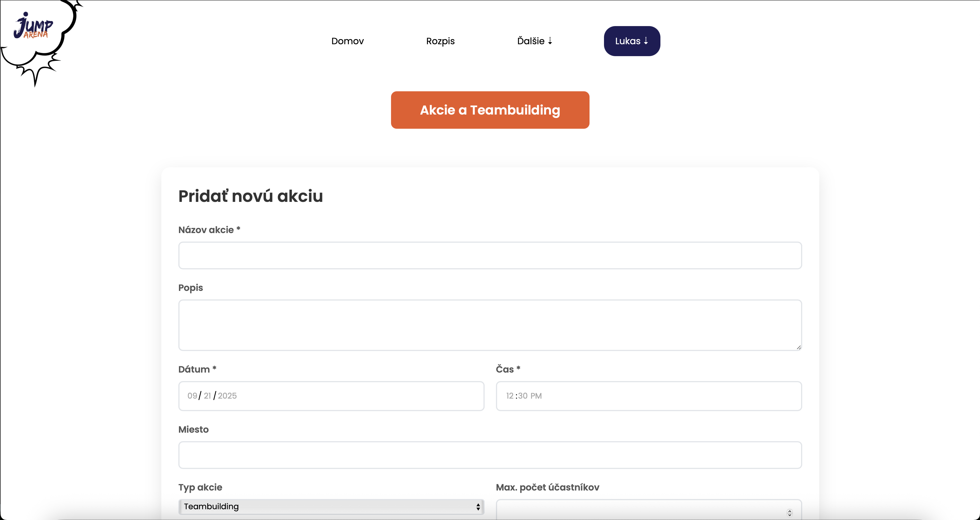The width and height of the screenshot is (980, 520).
Task: Click the Popis textarea resize handle
Action: click(799, 347)
